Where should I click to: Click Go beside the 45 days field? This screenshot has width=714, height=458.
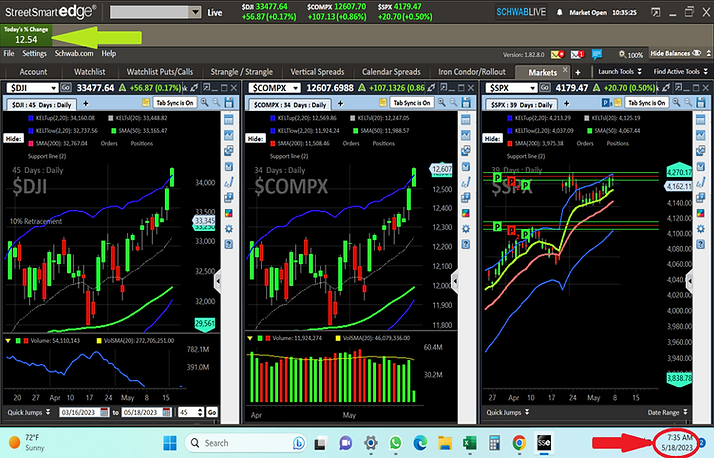click(x=212, y=412)
